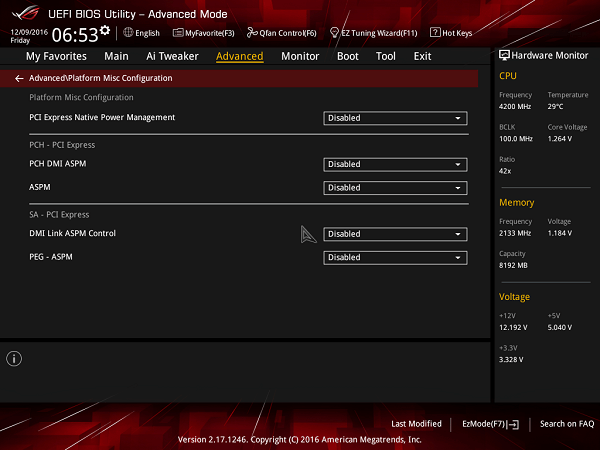
Task: Click CPU frequency value 4200 MHz
Action: [515, 106]
